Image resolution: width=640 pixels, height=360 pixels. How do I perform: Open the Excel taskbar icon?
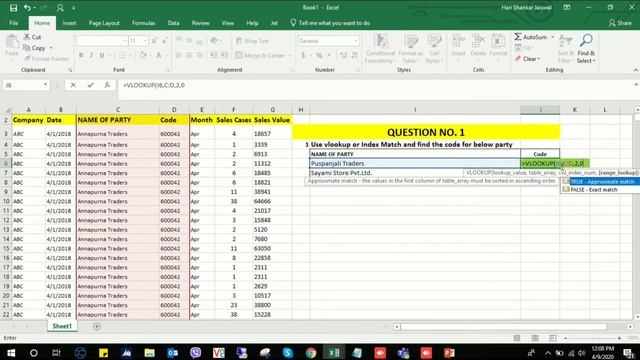pyautogui.click(x=334, y=353)
